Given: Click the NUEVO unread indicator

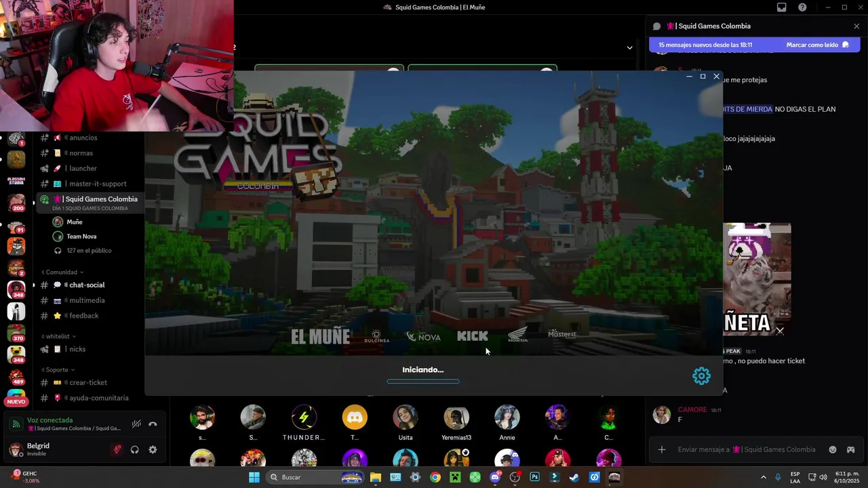Looking at the screenshot, I should [x=16, y=402].
